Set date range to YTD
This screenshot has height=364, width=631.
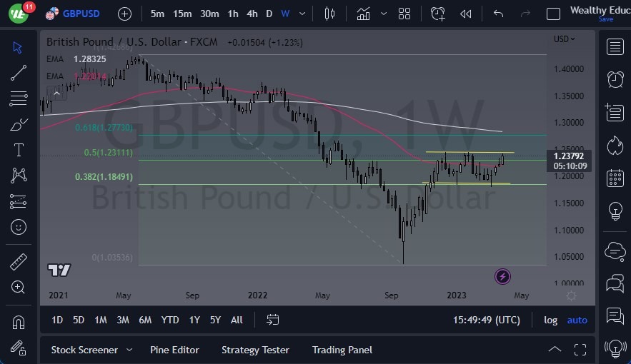[x=170, y=320]
